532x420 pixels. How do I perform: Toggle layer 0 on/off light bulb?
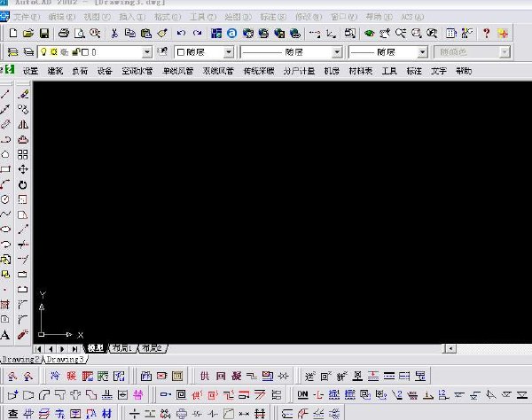[43, 52]
